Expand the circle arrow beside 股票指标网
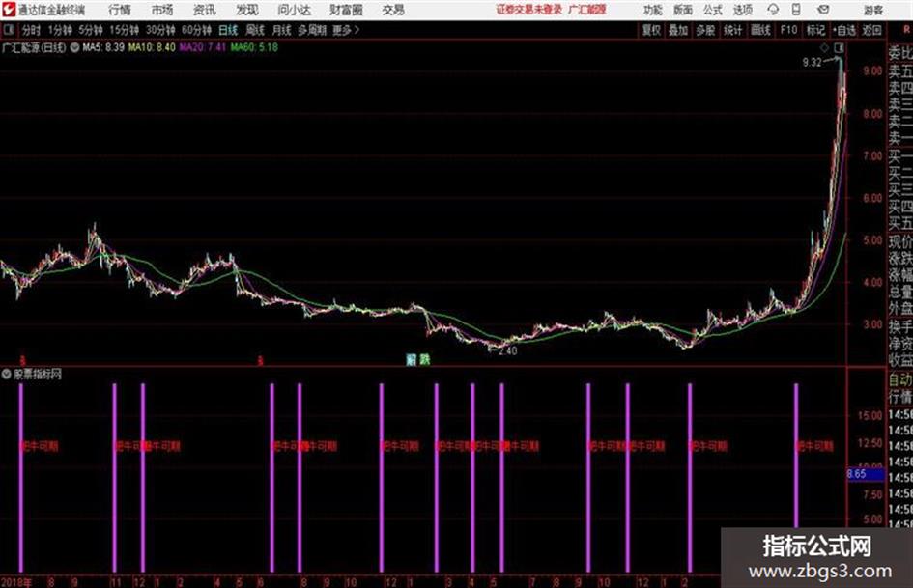913x588 pixels. click(x=7, y=374)
